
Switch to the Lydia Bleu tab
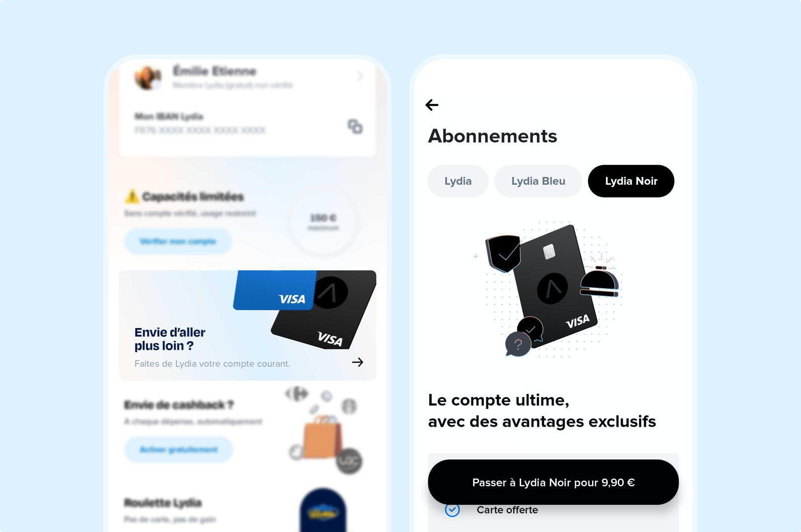click(x=538, y=181)
